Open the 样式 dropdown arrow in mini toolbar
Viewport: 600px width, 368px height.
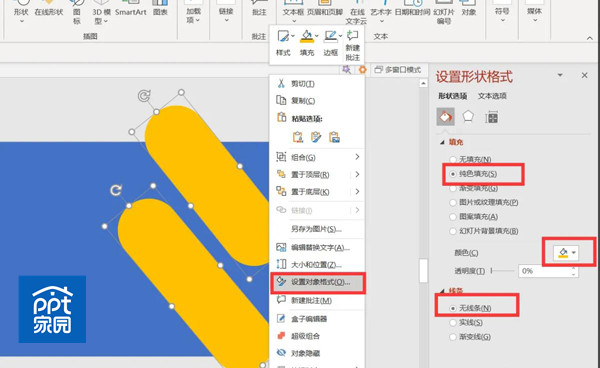[x=293, y=36]
